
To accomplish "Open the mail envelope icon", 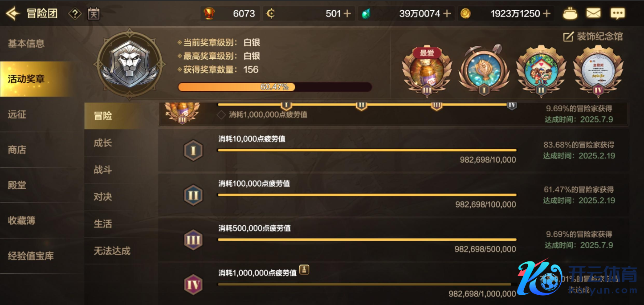I will tap(593, 13).
